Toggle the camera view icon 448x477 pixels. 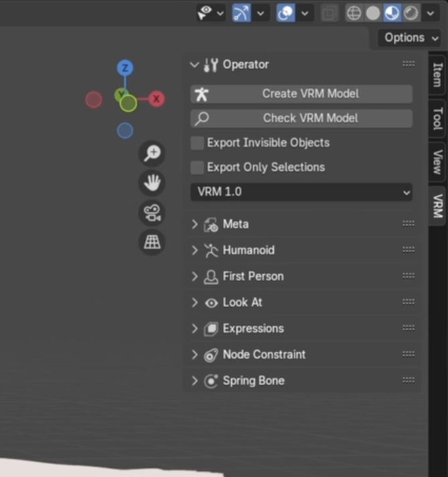(x=152, y=212)
